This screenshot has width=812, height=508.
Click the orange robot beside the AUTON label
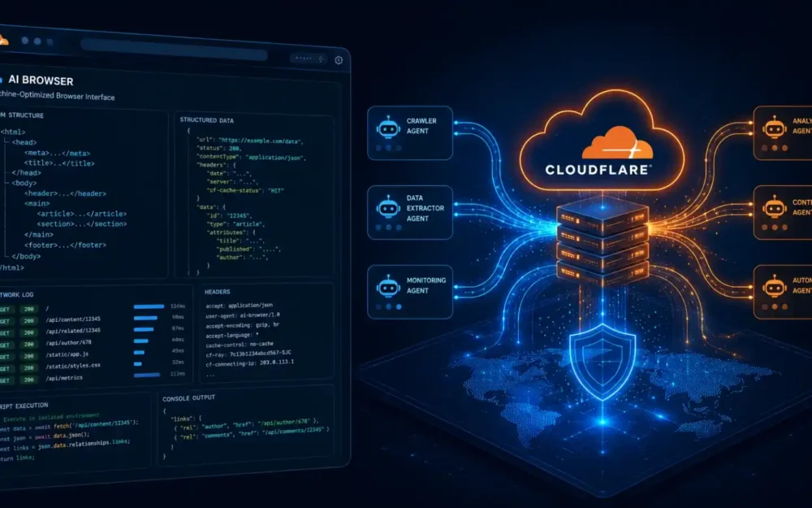[x=774, y=286]
